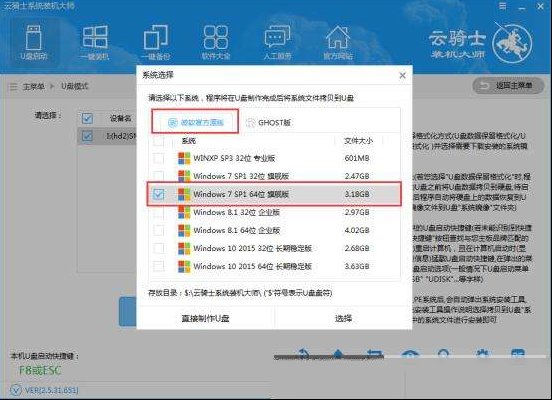Click the 选择 button in dialog
Image resolution: width=552 pixels, height=400 pixels.
[343, 318]
